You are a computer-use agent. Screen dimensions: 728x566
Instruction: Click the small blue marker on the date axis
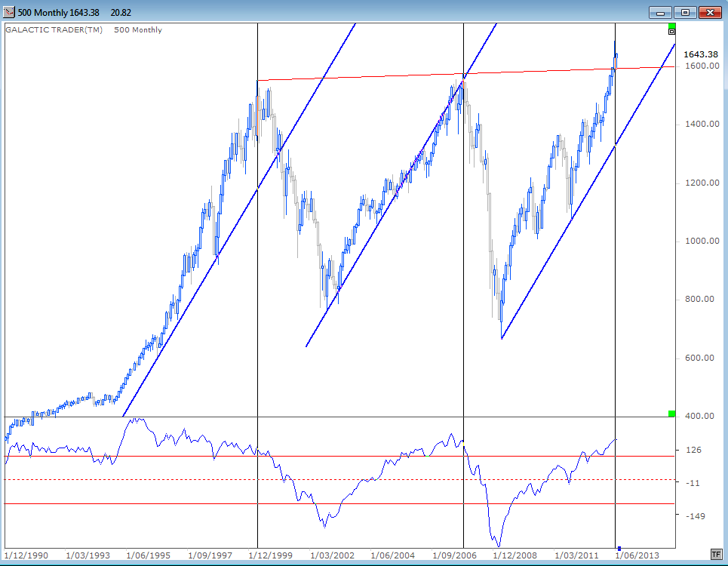click(x=619, y=549)
